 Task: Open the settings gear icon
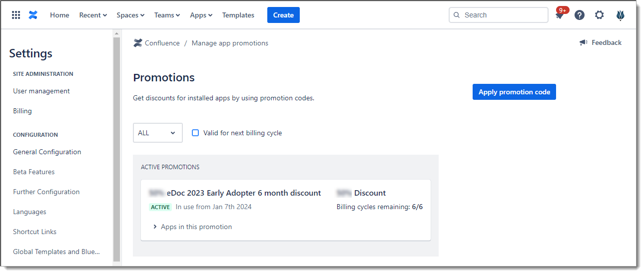point(600,15)
